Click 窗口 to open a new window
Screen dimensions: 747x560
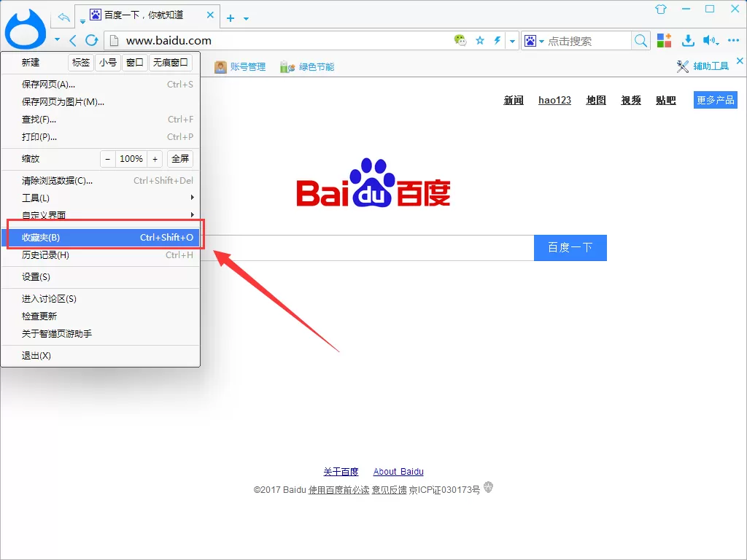pos(135,63)
